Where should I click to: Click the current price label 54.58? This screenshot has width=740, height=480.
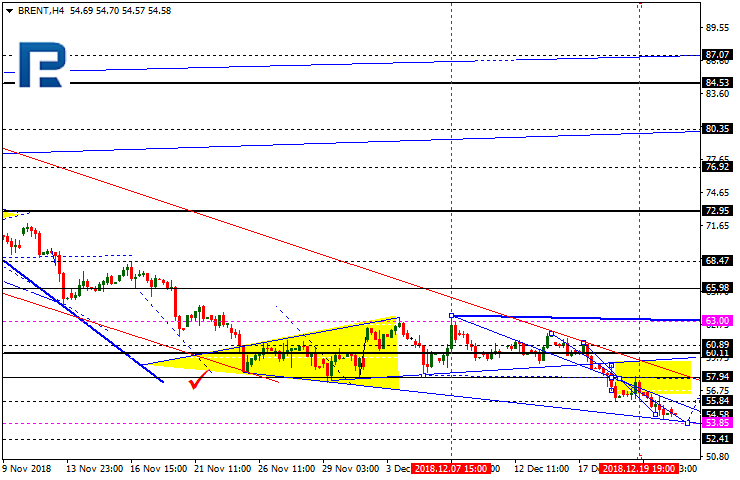click(x=718, y=413)
